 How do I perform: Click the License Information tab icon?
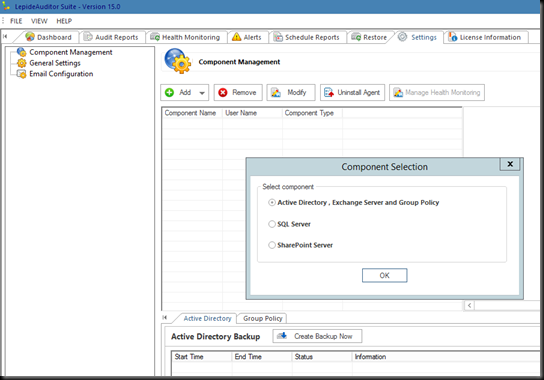tap(452, 37)
